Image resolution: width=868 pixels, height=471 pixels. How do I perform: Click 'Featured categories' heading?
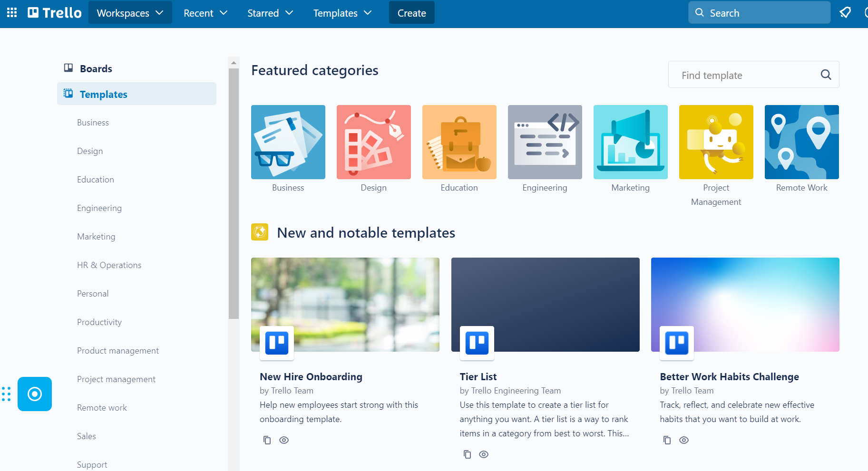315,70
